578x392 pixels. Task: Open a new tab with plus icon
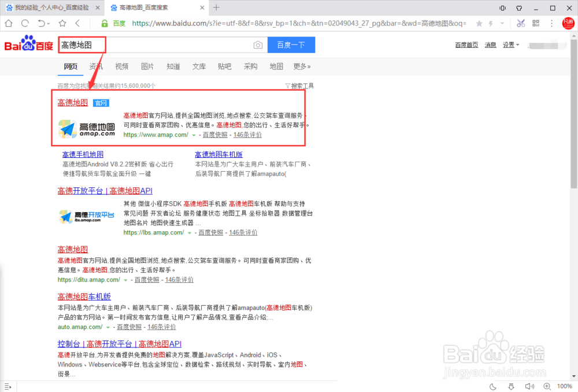pyautogui.click(x=216, y=8)
